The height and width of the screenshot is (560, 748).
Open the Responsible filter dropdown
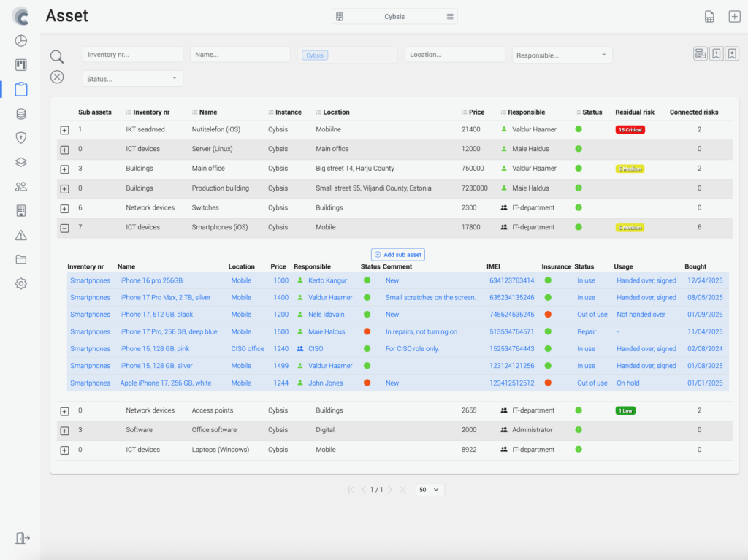point(561,55)
